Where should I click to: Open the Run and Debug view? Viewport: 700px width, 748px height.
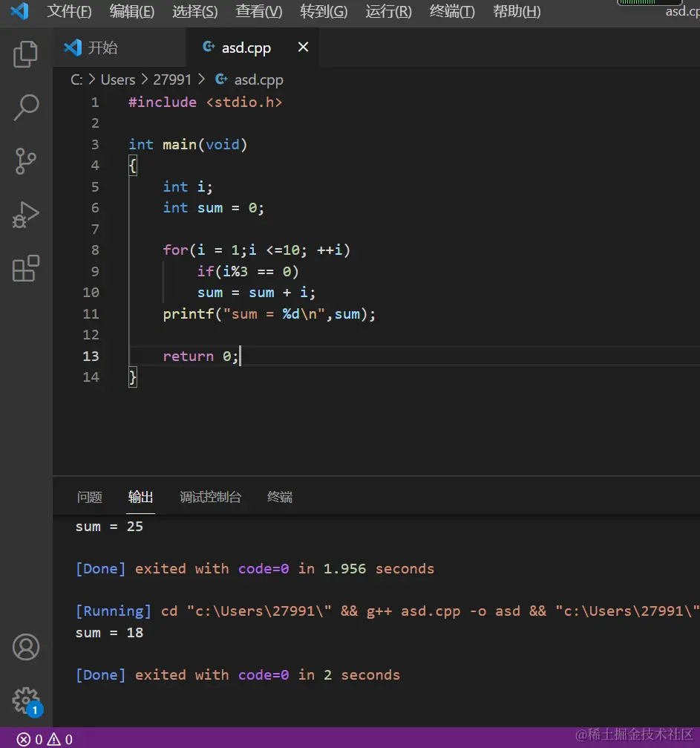(26, 215)
